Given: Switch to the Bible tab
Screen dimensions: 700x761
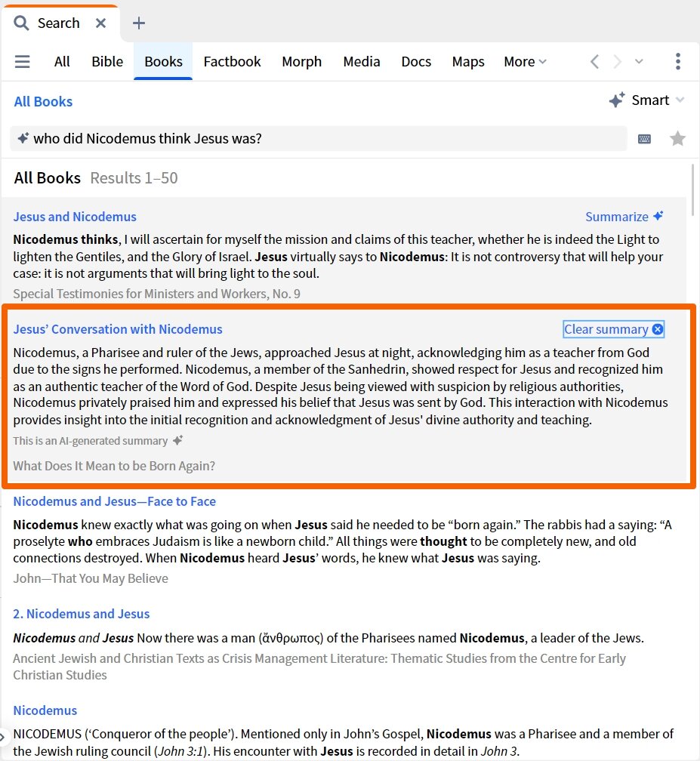Looking at the screenshot, I should pyautogui.click(x=106, y=62).
